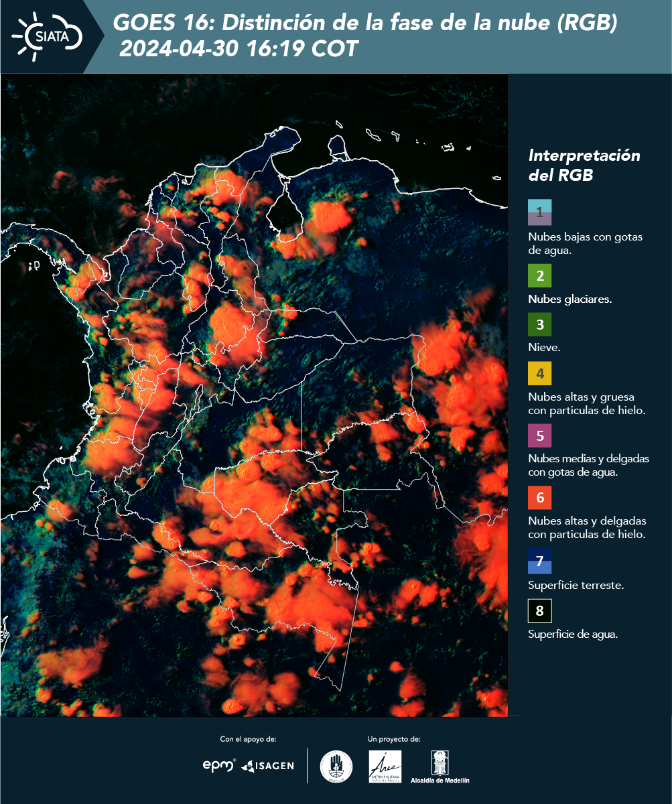Click the GOES 16 satellite map image
Viewport: 672px width, 804px height.
tap(255, 395)
